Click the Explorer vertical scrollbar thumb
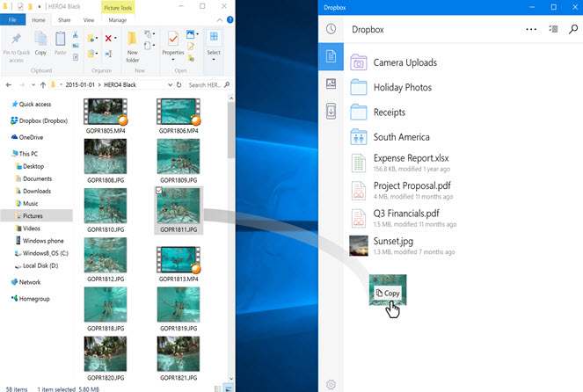This screenshot has width=583, height=392. [231, 130]
